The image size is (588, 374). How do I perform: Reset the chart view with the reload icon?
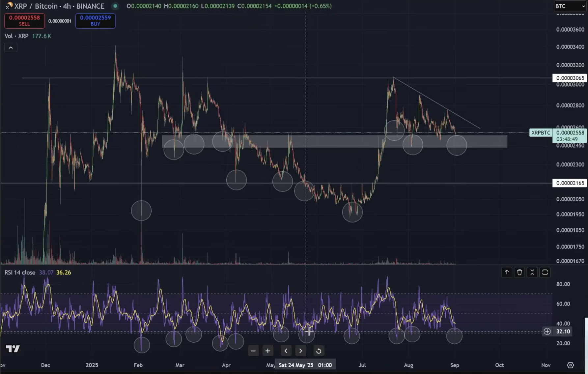coord(318,351)
